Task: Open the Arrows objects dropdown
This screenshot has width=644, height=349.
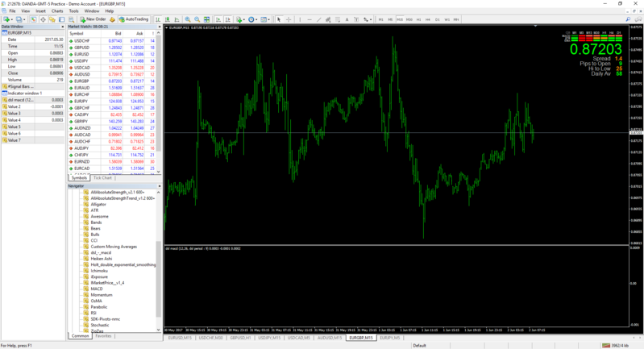Action: (368, 19)
